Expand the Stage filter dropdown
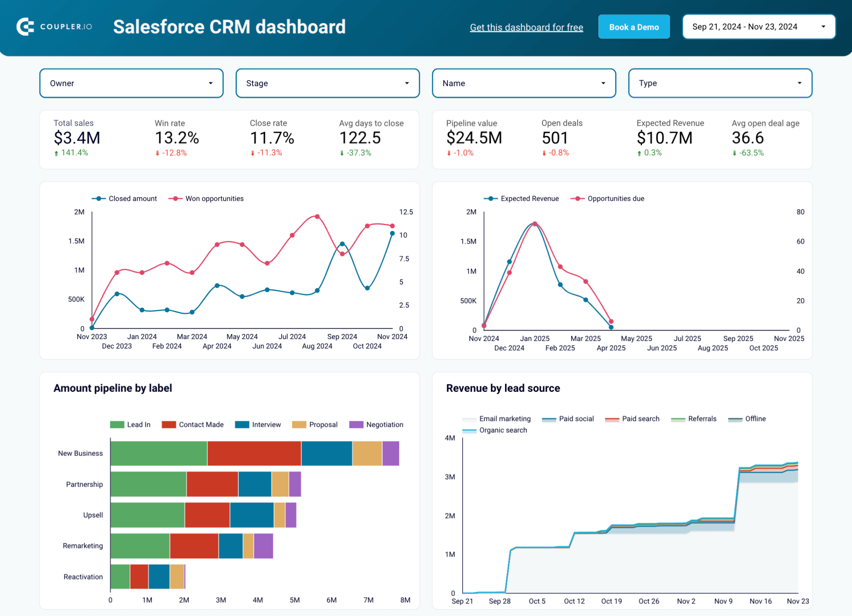The height and width of the screenshot is (616, 852). pos(327,83)
